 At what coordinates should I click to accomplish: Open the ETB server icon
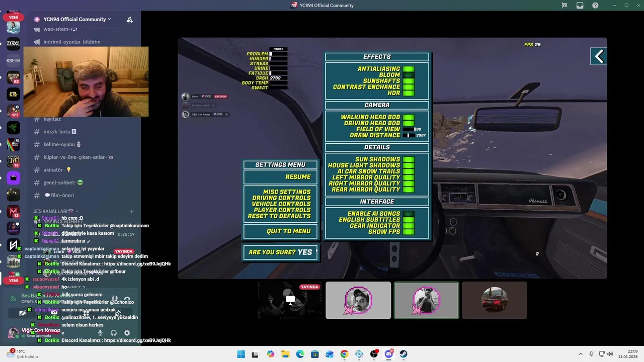[x=14, y=94]
